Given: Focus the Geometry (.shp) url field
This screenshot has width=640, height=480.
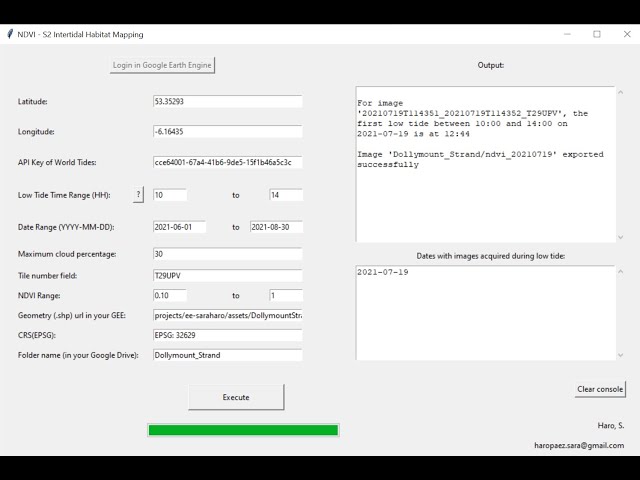Looking at the screenshot, I should coord(228,315).
